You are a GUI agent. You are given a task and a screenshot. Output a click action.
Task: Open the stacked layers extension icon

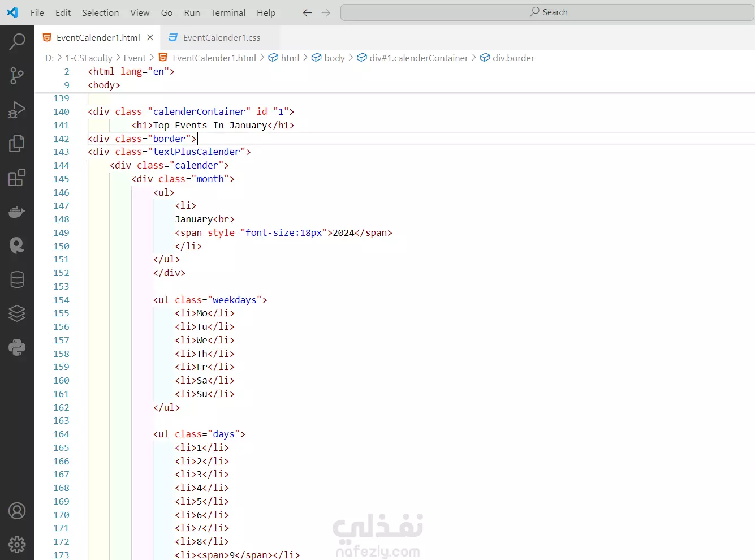pyautogui.click(x=17, y=313)
